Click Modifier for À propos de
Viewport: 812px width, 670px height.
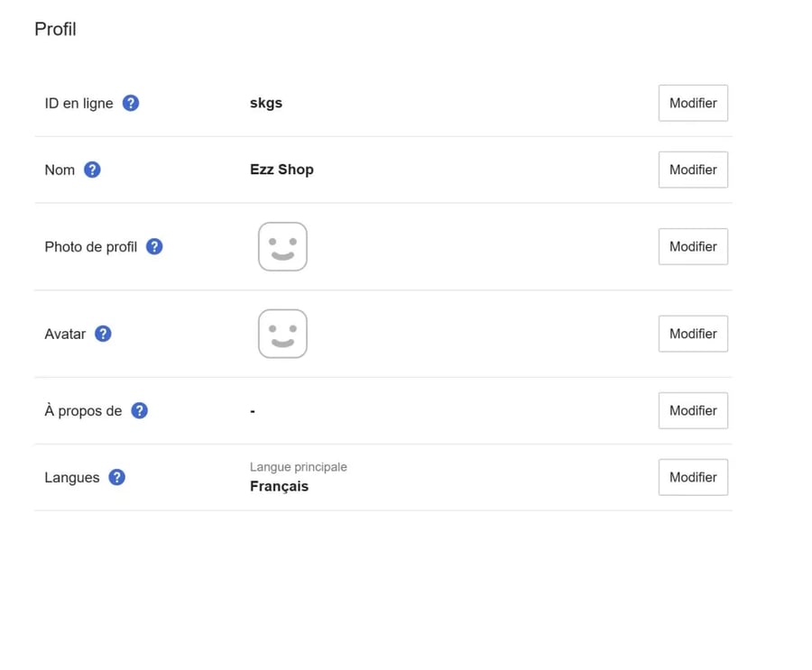pyautogui.click(x=693, y=410)
